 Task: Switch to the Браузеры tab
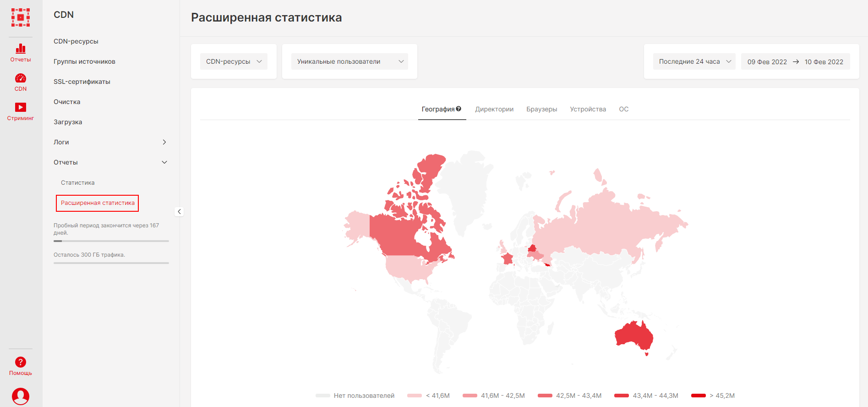click(x=541, y=109)
